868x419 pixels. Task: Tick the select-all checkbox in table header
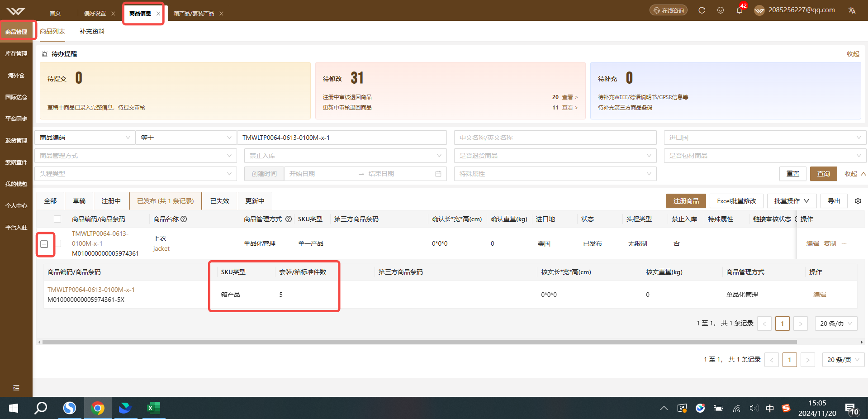tap(57, 219)
